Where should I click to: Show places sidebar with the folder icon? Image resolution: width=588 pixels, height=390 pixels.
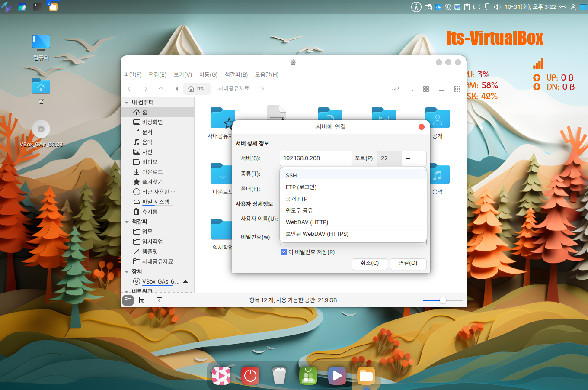click(128, 300)
